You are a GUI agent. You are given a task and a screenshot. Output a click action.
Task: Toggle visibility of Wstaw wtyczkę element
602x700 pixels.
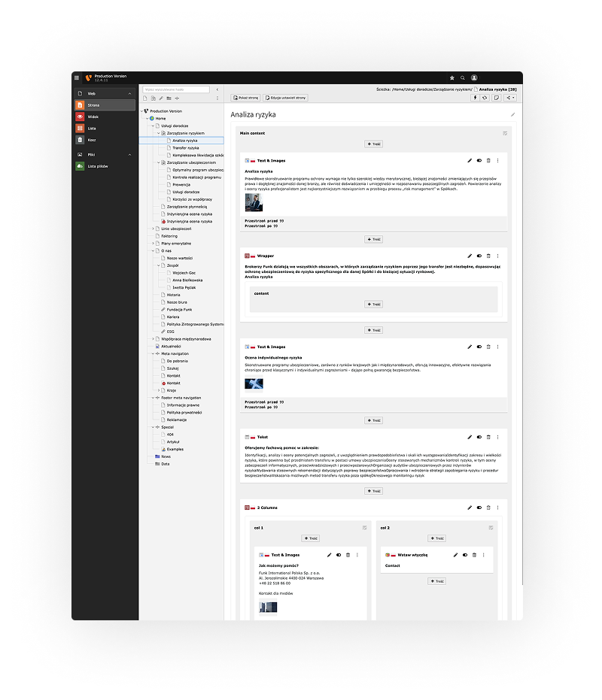click(465, 555)
